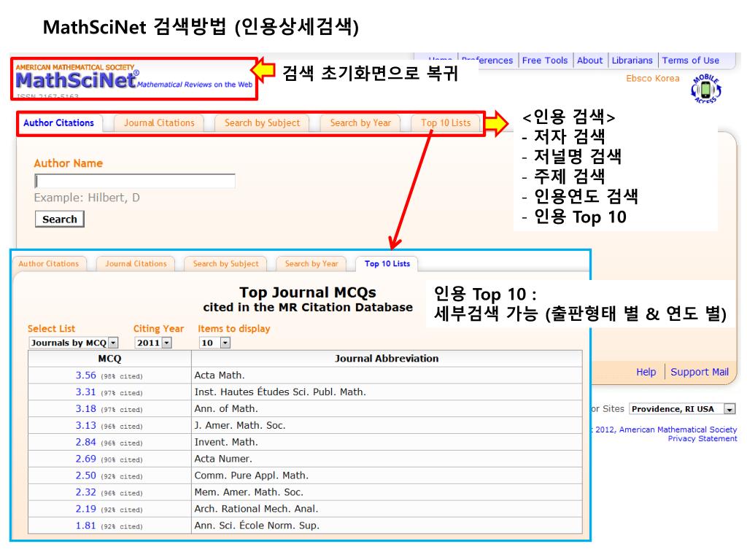747x560 pixels.
Task: Select Journal Citations tab in lower panel
Action: click(136, 264)
